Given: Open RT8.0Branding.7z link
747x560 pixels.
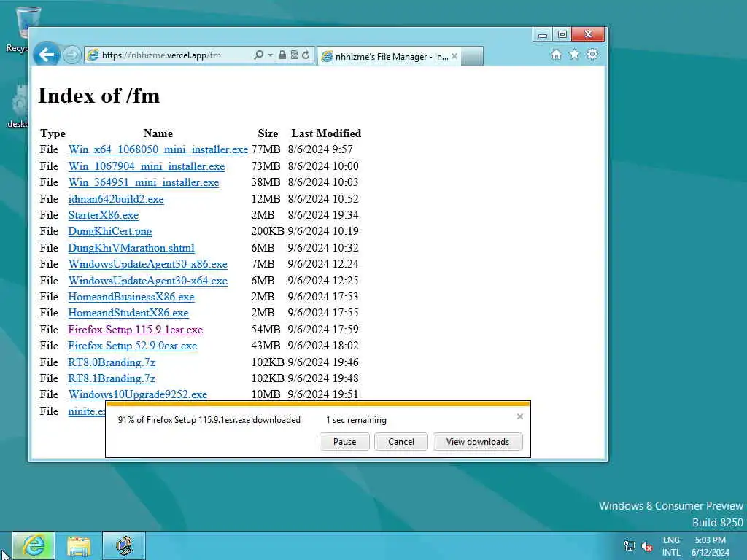Looking at the screenshot, I should [112, 362].
